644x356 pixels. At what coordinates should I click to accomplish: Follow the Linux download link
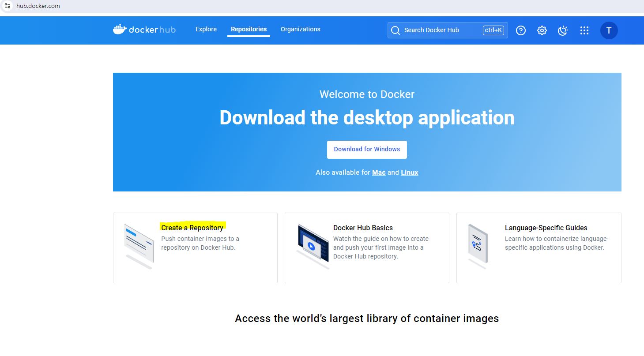[409, 172]
